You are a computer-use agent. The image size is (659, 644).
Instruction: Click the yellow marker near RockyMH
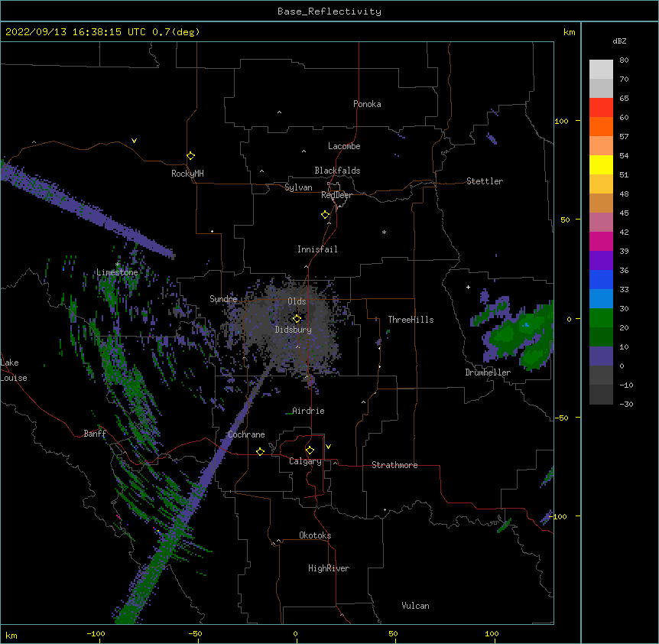point(190,156)
